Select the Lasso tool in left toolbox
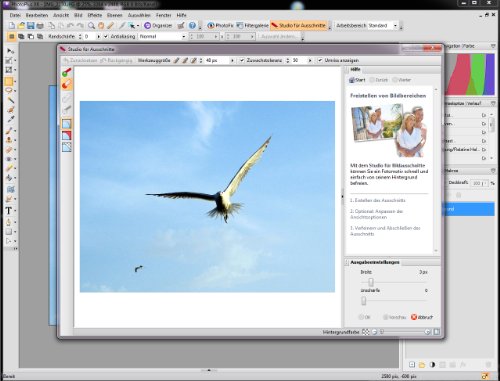The width and height of the screenshot is (500, 381). (x=9, y=91)
